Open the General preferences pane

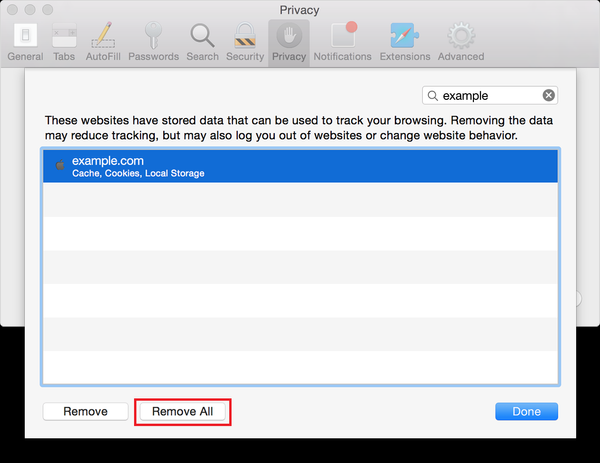[25, 41]
